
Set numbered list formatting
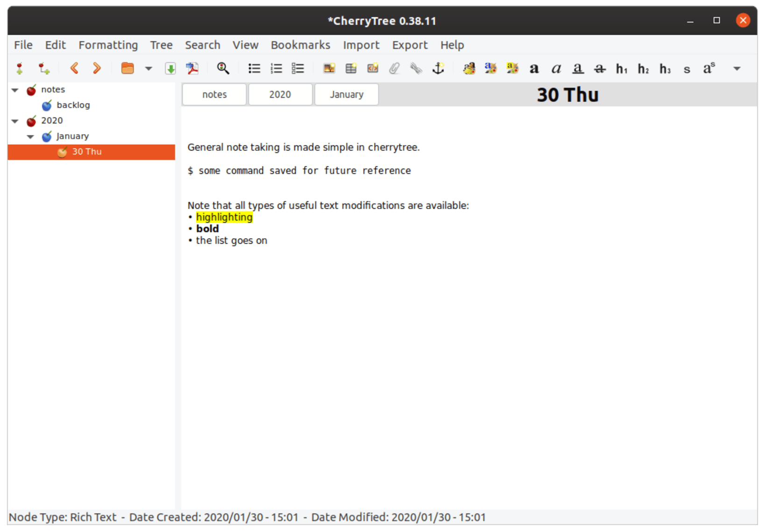276,69
